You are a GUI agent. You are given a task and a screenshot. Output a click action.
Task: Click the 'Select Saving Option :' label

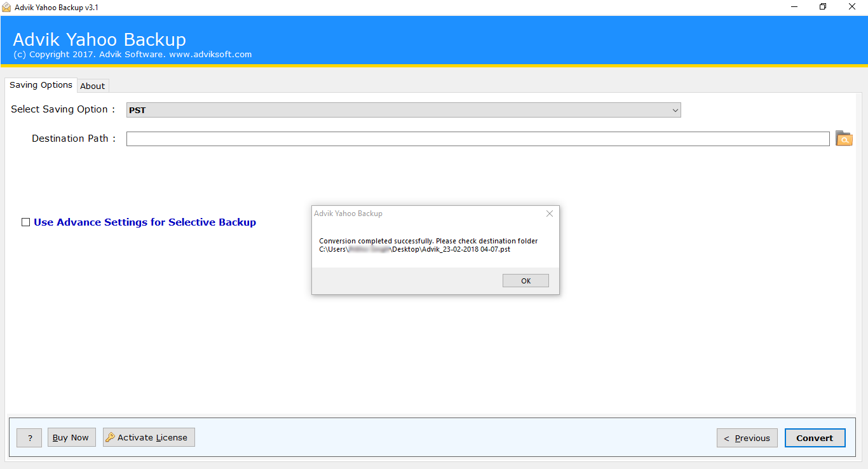[x=63, y=109]
